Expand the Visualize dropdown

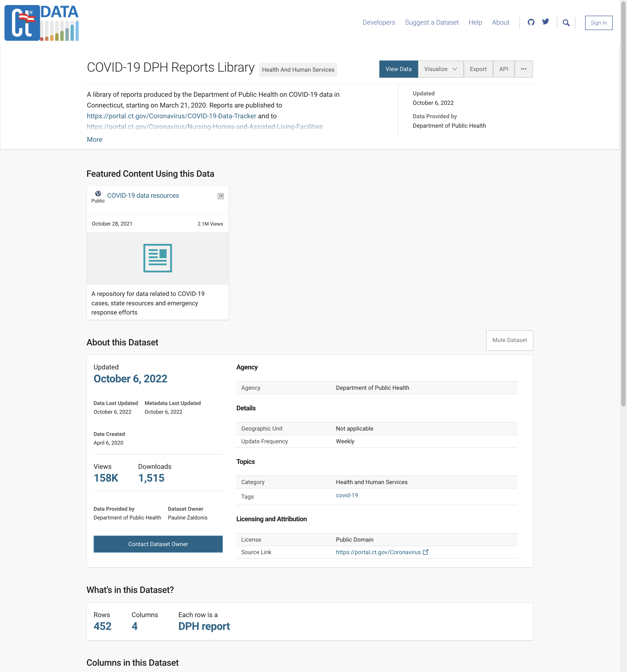[440, 69]
